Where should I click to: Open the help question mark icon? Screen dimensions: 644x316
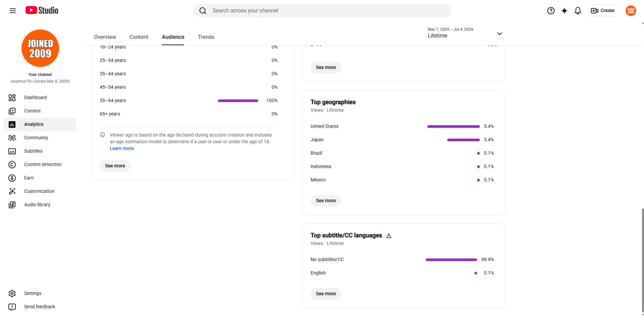(551, 11)
